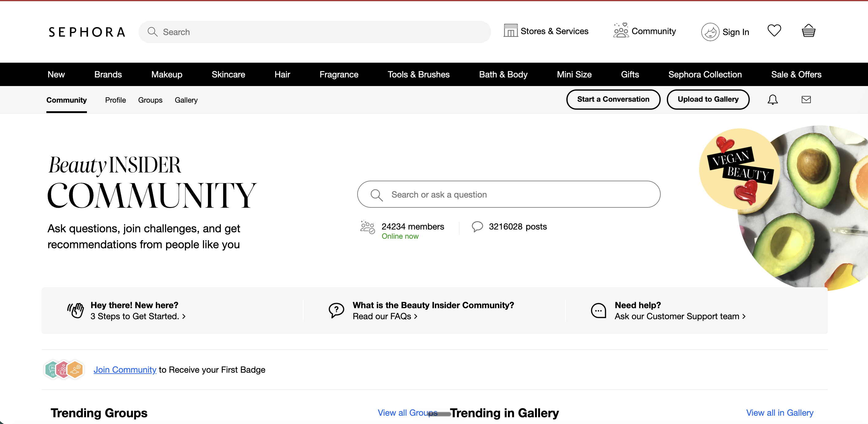Image resolution: width=868 pixels, height=424 pixels.
Task: Open Read our FAQs link
Action: tap(385, 316)
